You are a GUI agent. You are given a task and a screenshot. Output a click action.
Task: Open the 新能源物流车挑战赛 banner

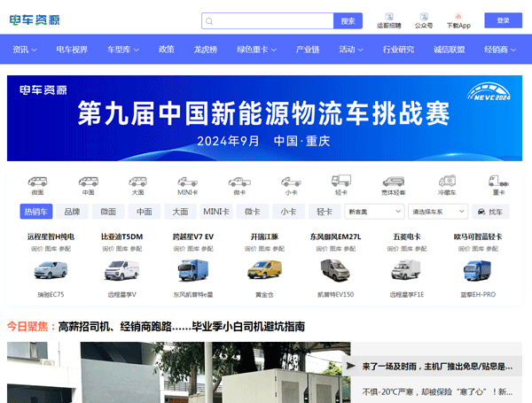264,118
